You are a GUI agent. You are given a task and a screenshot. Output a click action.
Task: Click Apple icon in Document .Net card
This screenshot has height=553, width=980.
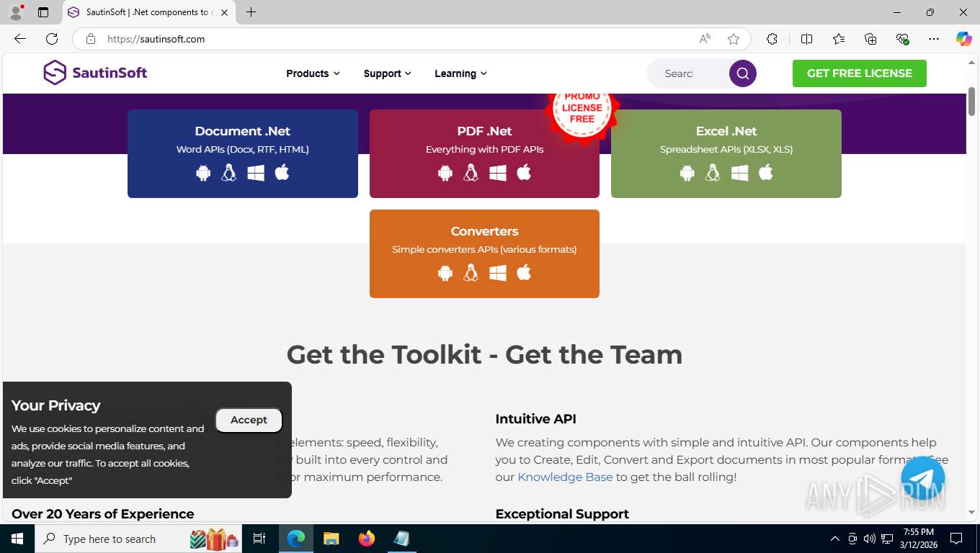(x=282, y=172)
